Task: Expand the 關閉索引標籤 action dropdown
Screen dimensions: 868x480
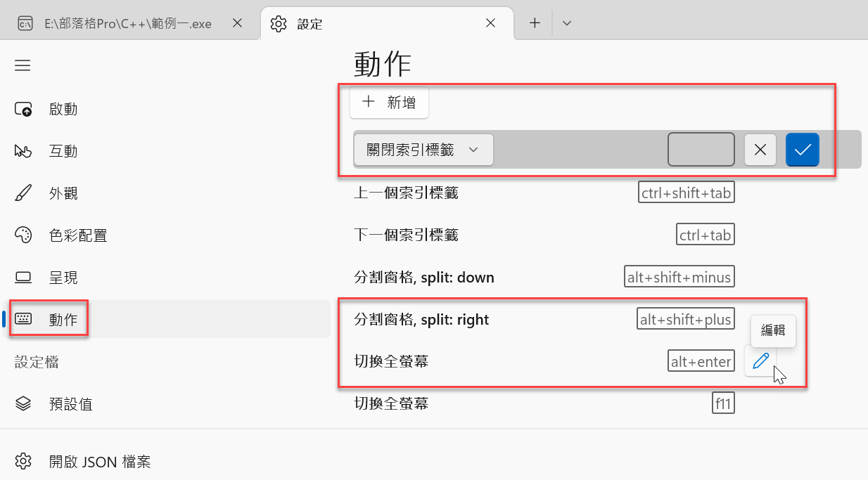Action: 423,150
